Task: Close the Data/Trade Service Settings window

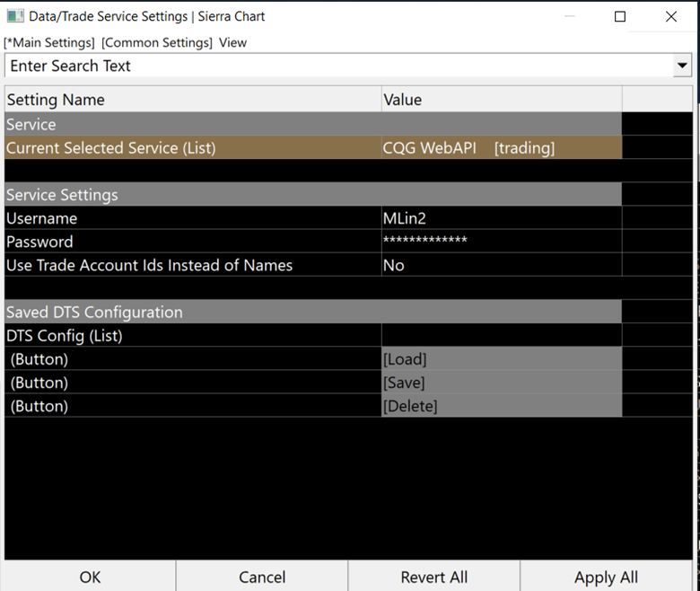Action: point(671,16)
